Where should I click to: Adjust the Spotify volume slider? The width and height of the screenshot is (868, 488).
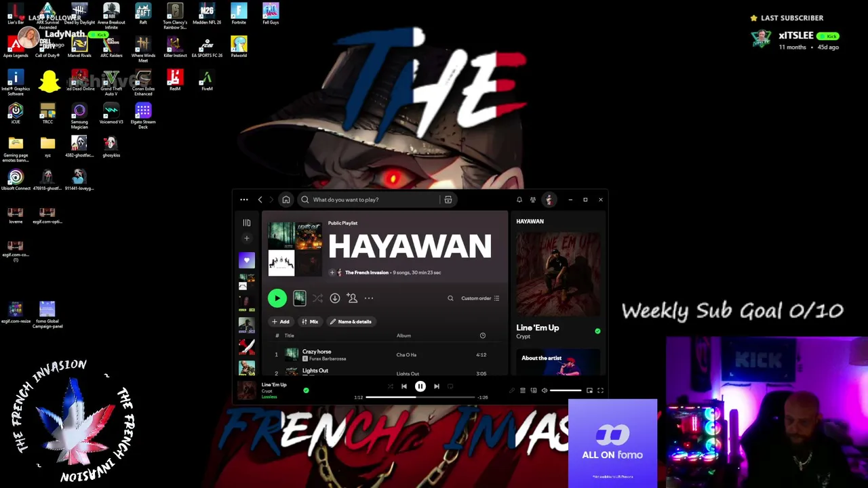566,390
